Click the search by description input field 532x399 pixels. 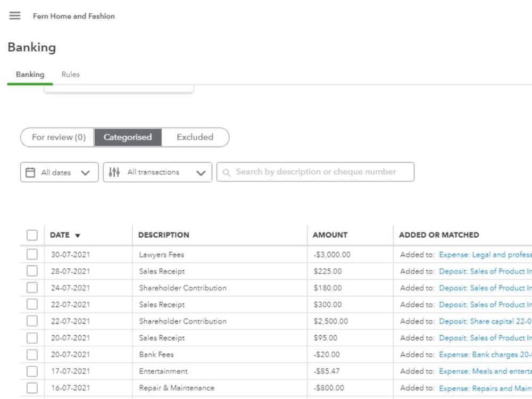click(x=315, y=172)
